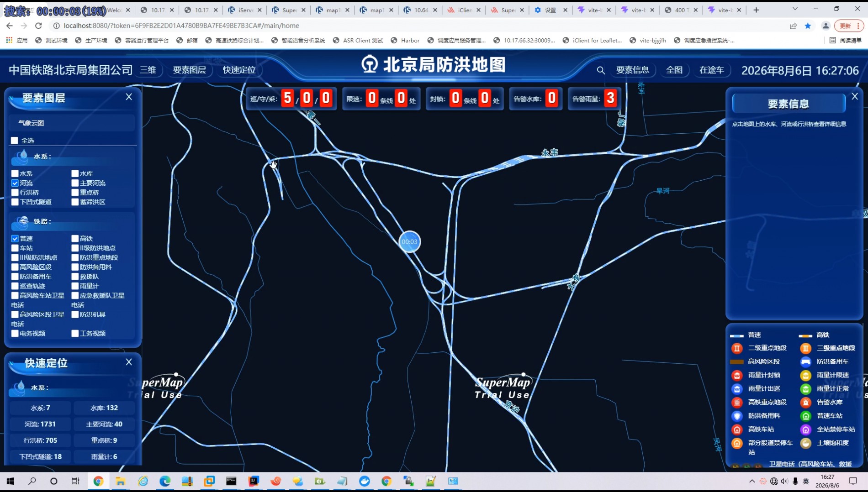Open the Chrome tab search dropdown arrow
This screenshot has height=492, width=868.
(x=795, y=10)
